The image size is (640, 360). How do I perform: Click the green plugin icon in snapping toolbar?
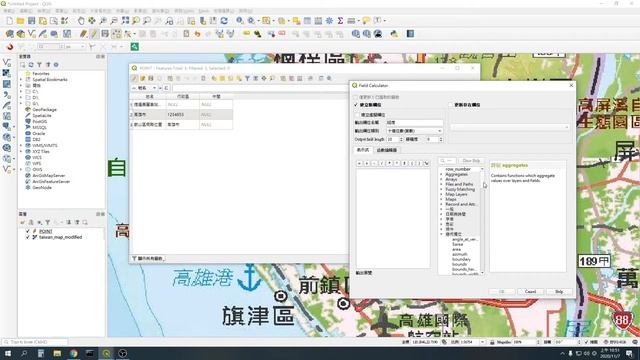tap(134, 47)
